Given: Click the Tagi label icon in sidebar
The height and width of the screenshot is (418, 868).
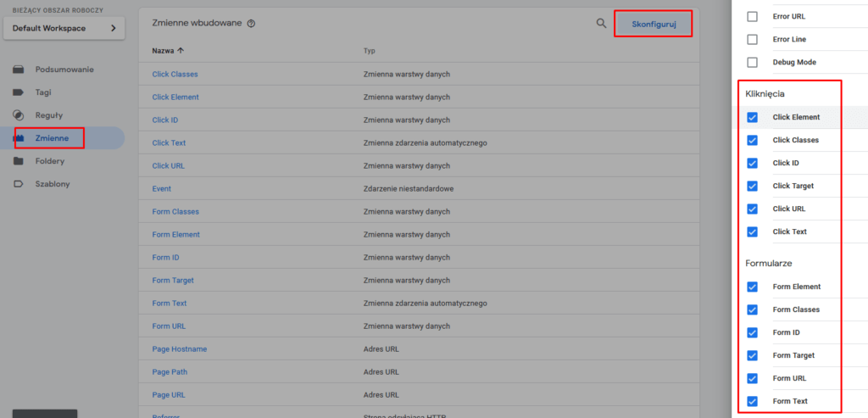Looking at the screenshot, I should (19, 92).
